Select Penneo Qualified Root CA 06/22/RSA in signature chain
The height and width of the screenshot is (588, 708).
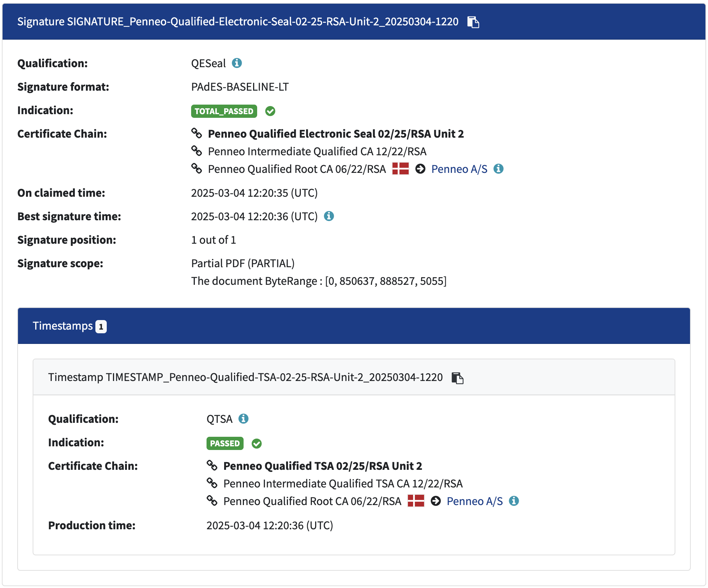click(297, 169)
